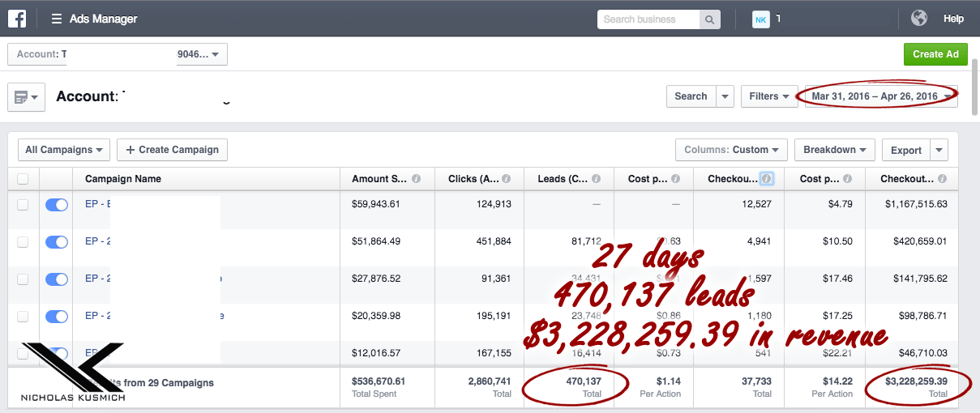The height and width of the screenshot is (413, 980).
Task: Open the Breakdown dropdown
Action: (x=834, y=150)
